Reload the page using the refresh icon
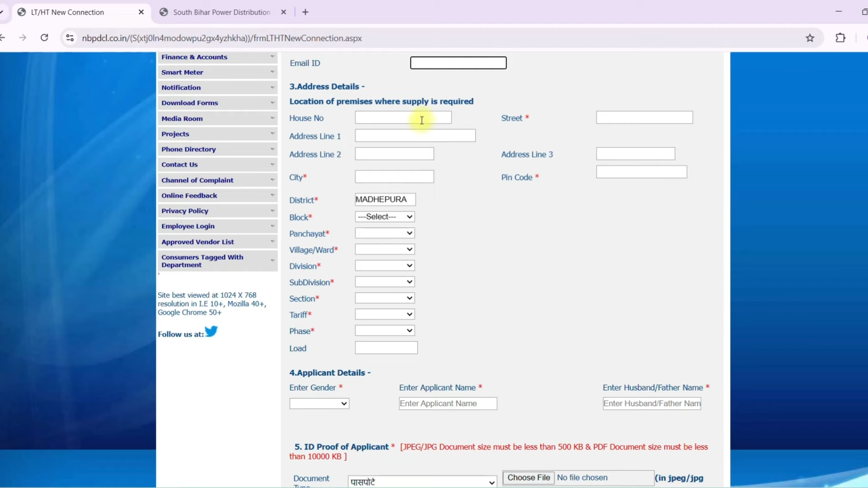This screenshot has width=868, height=488. tap(44, 38)
